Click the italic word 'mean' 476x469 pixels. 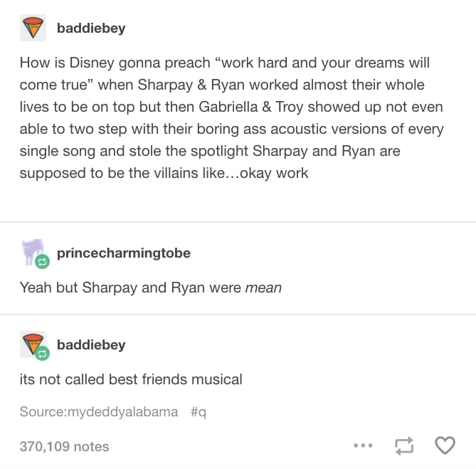click(x=263, y=288)
